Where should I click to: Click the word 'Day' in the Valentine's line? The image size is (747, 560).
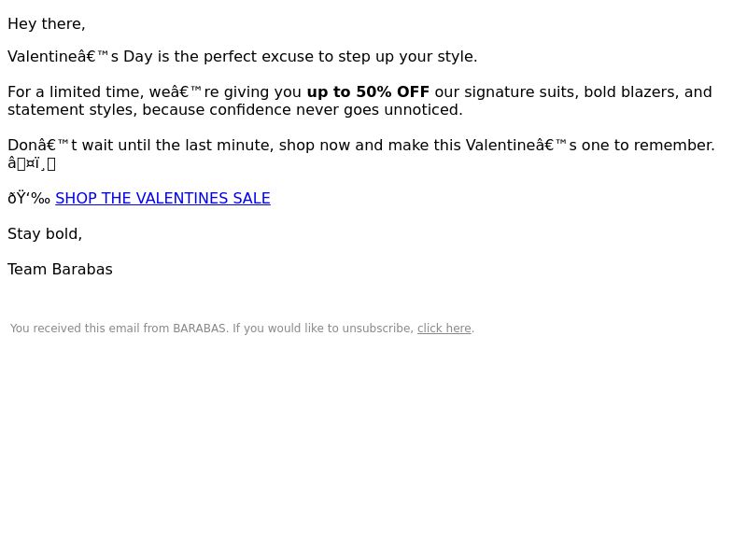[137, 57]
